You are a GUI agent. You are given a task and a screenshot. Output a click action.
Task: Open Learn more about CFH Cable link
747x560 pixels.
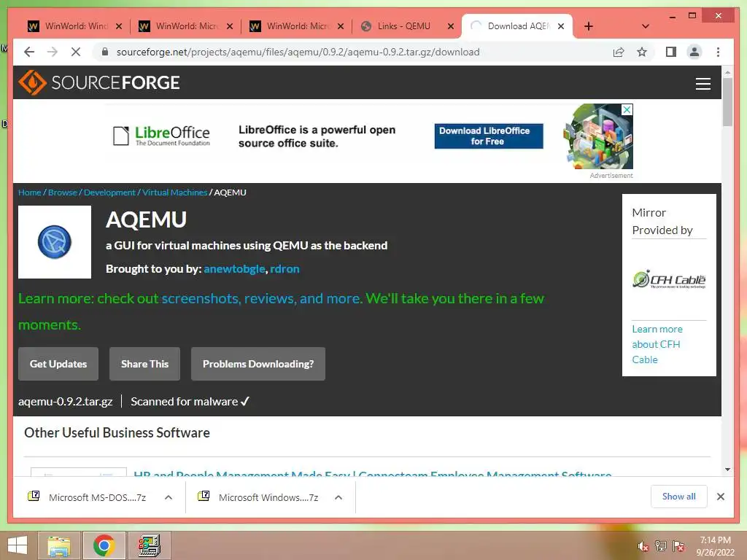click(657, 344)
